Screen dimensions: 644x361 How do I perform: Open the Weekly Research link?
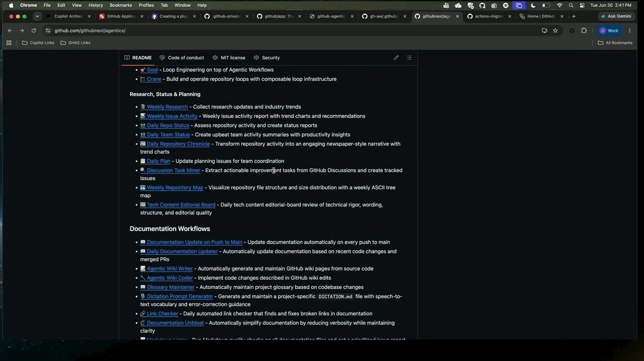point(167,107)
